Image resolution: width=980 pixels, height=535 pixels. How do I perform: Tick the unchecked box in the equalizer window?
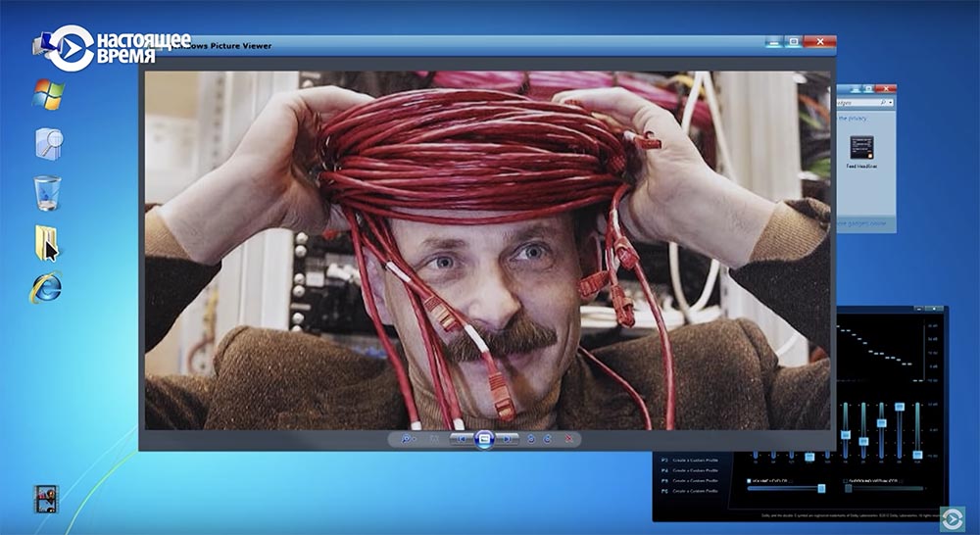tap(845, 481)
